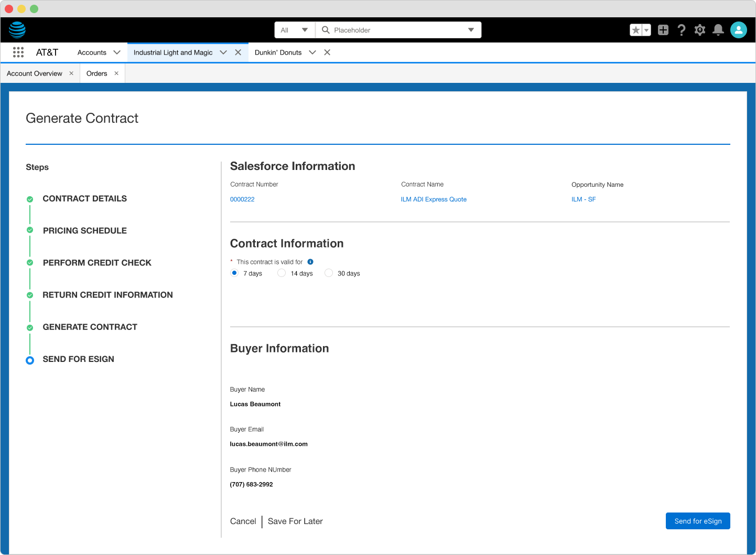The image size is (756, 555).
Task: Close the Industrial Light and Magic tab
Action: pyautogui.click(x=238, y=52)
